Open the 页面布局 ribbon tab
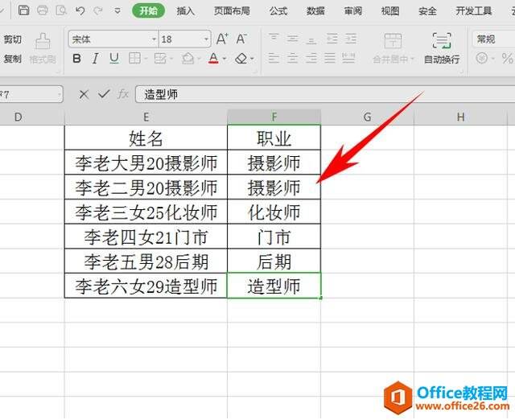Viewport: 515px width, 420px height. click(232, 11)
